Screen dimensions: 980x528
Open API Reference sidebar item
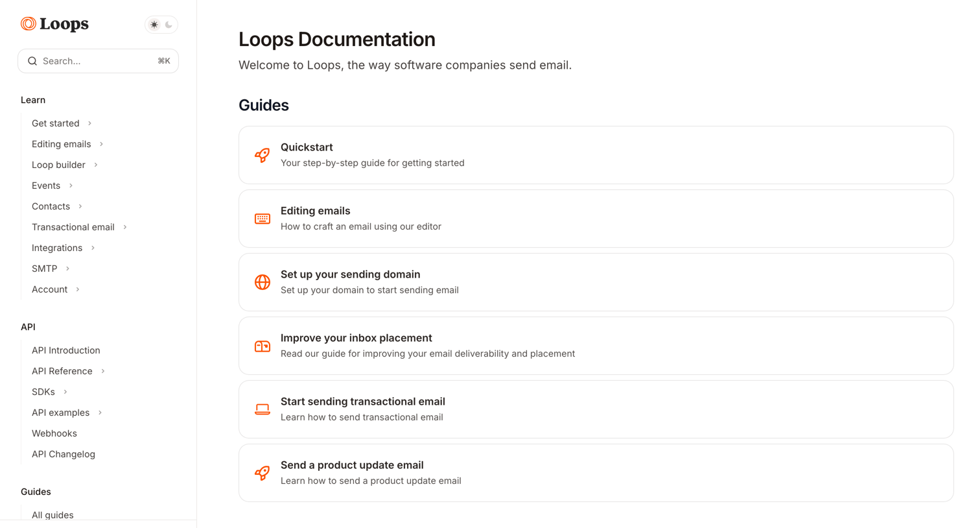[x=62, y=371]
